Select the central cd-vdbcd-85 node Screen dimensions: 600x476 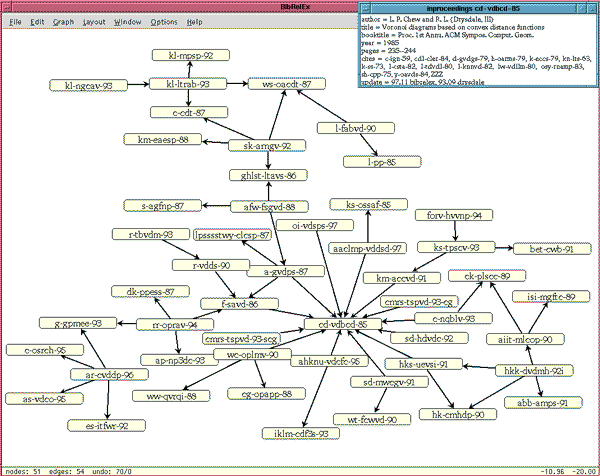click(342, 324)
